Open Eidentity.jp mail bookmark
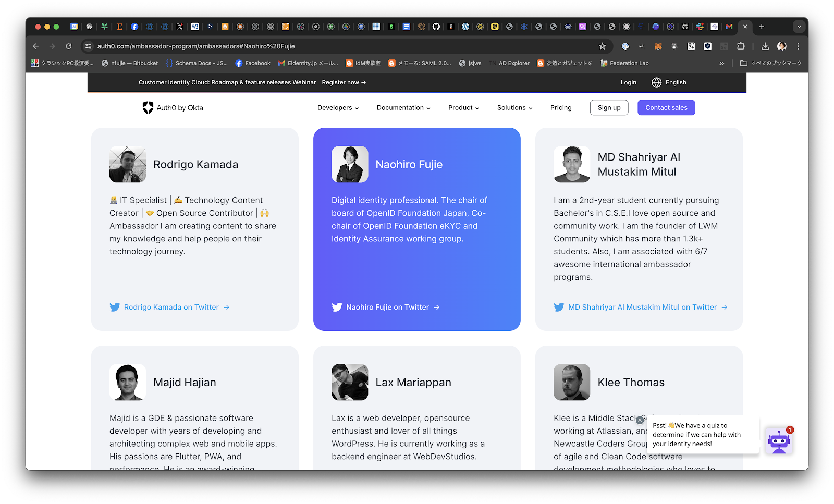The image size is (834, 504). click(x=308, y=63)
